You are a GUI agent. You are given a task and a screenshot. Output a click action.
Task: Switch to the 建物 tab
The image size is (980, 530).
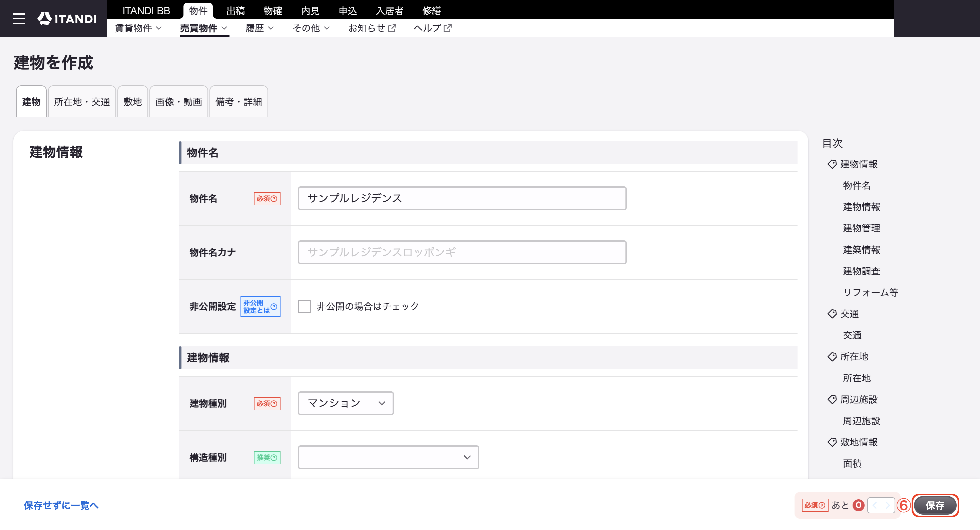click(31, 102)
